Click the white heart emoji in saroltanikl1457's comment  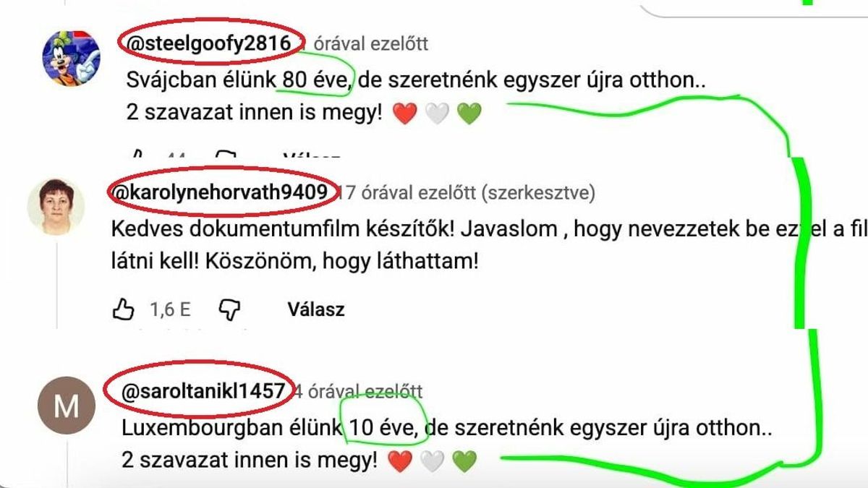coord(433,460)
